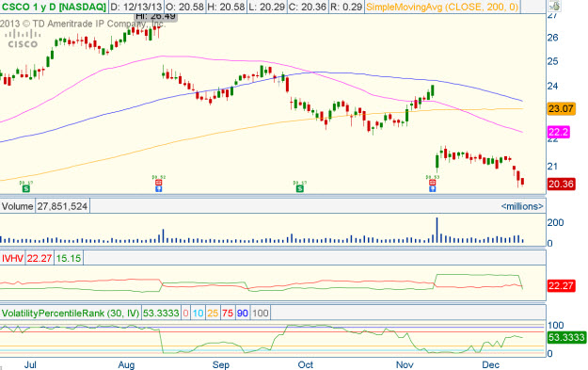Click the August red earnings phone icon

point(159,183)
